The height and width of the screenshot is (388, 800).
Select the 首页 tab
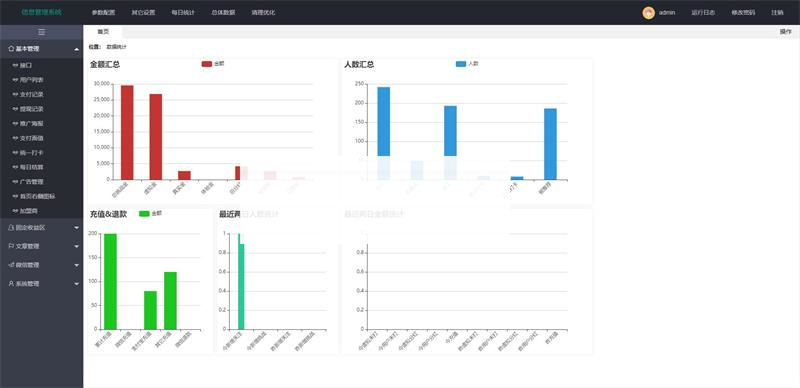pyautogui.click(x=103, y=32)
